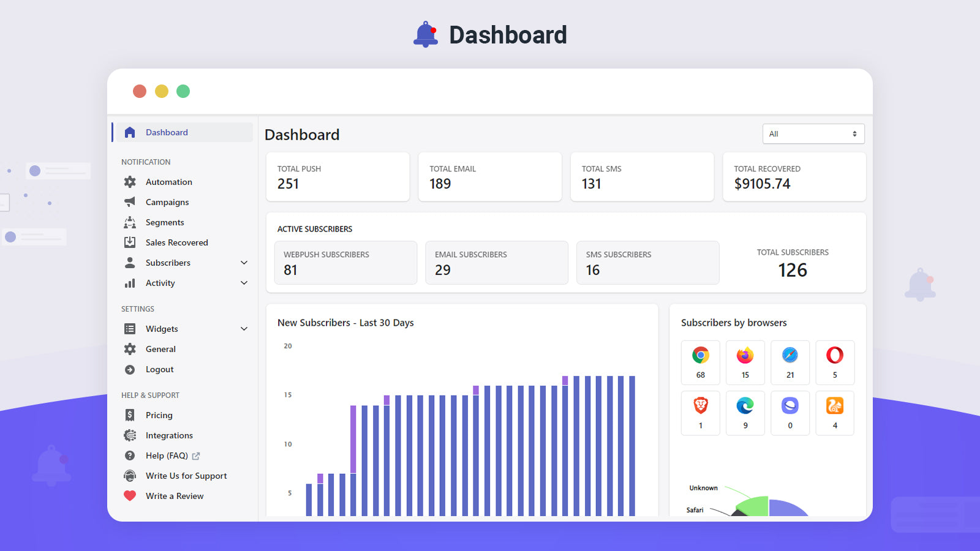Expand the Activity menu
980x551 pixels.
(x=244, y=283)
